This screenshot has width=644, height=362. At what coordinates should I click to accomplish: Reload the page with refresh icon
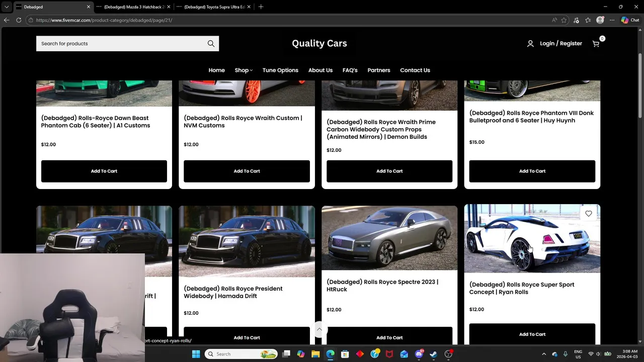pos(19,20)
